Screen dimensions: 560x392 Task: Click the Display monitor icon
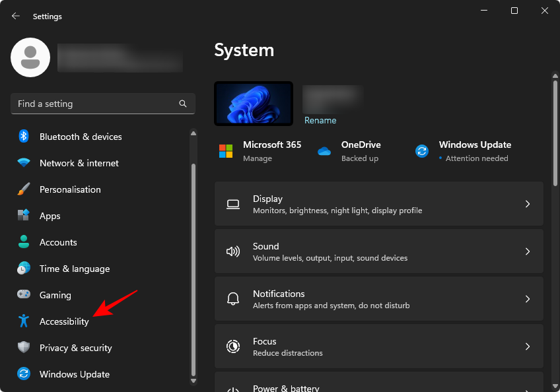pos(233,204)
